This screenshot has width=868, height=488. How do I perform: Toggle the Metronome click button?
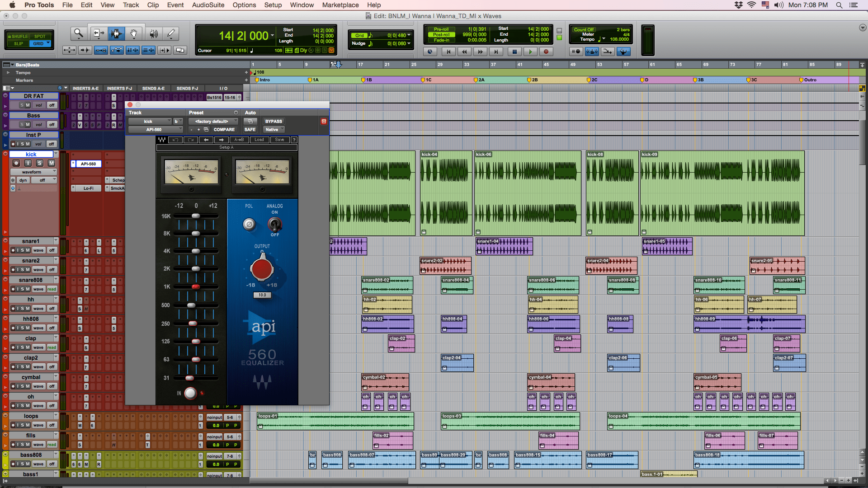click(592, 52)
